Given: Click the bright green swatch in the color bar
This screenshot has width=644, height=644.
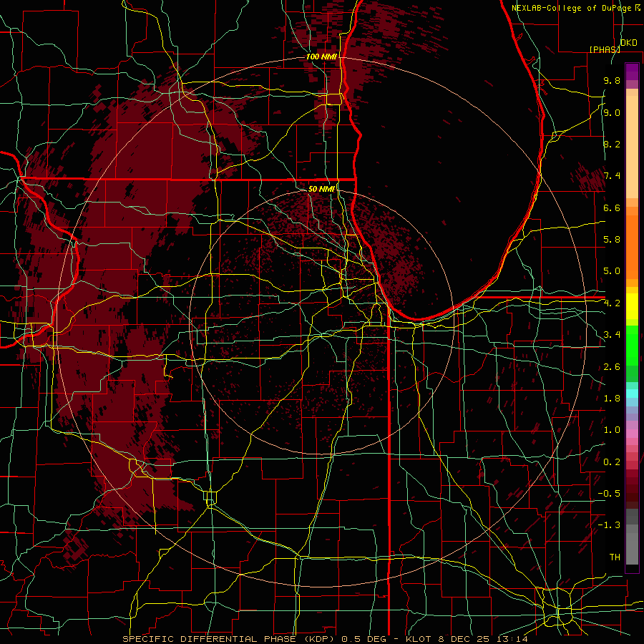Looking at the screenshot, I should [x=632, y=345].
